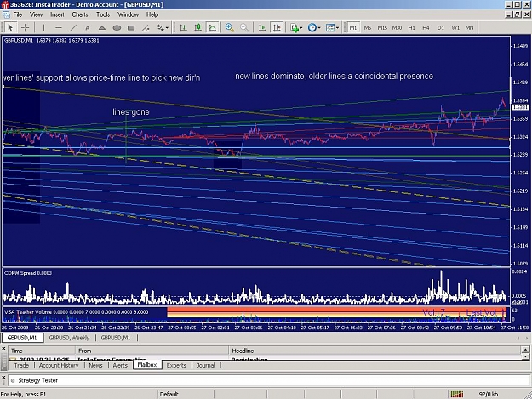Activate the Crosshair tool

pyautogui.click(x=25, y=27)
